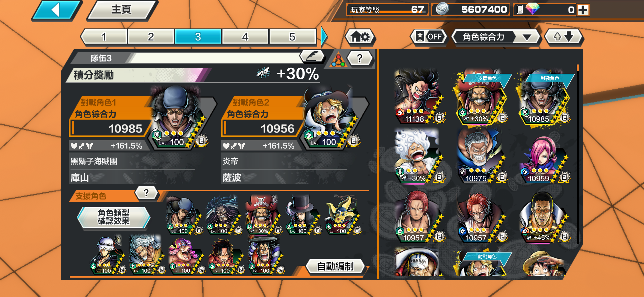This screenshot has height=297, width=644.
Task: Open the type advantage triangle icon
Action: point(338,60)
